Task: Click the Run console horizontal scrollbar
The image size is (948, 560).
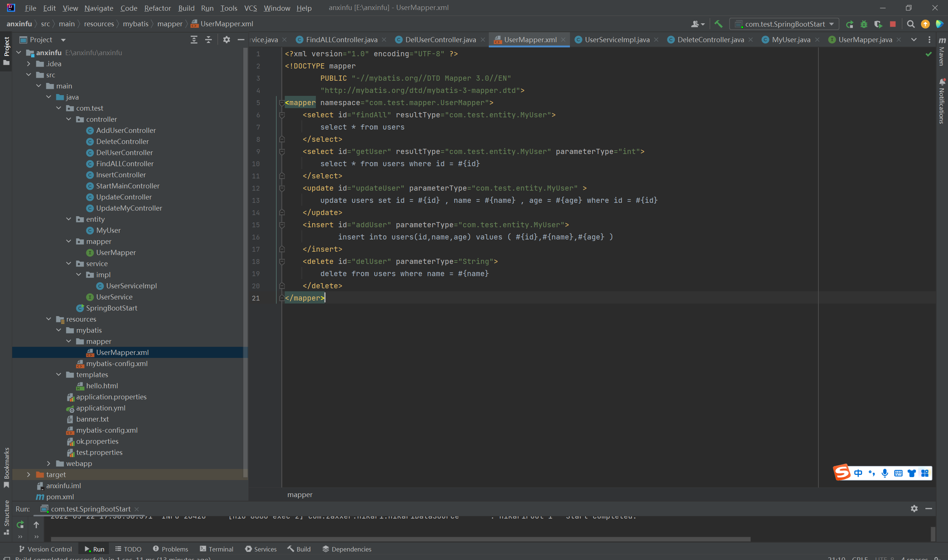Action: point(400,539)
